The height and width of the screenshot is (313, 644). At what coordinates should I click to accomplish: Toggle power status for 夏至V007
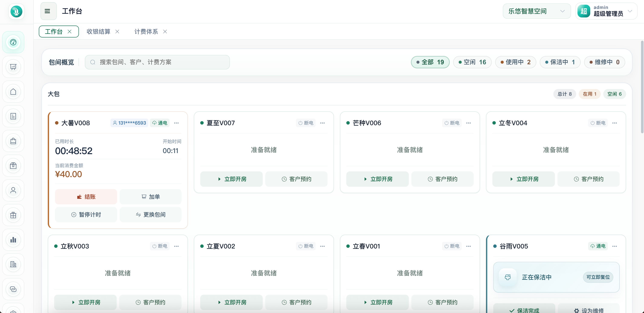306,123
